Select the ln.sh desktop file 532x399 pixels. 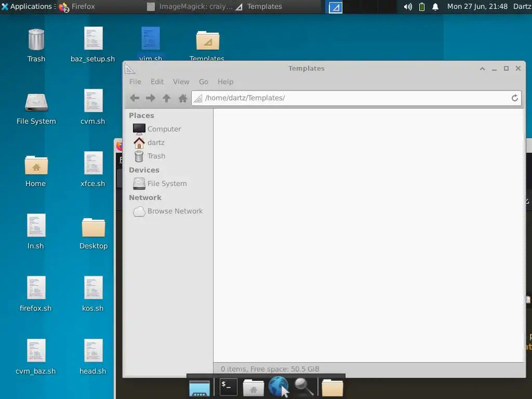(x=36, y=232)
